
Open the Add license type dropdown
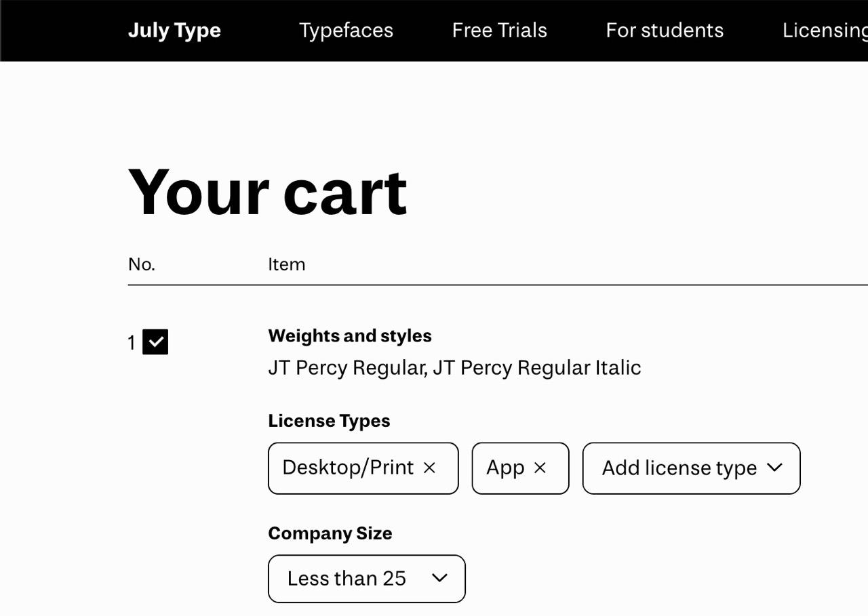[x=679, y=468]
